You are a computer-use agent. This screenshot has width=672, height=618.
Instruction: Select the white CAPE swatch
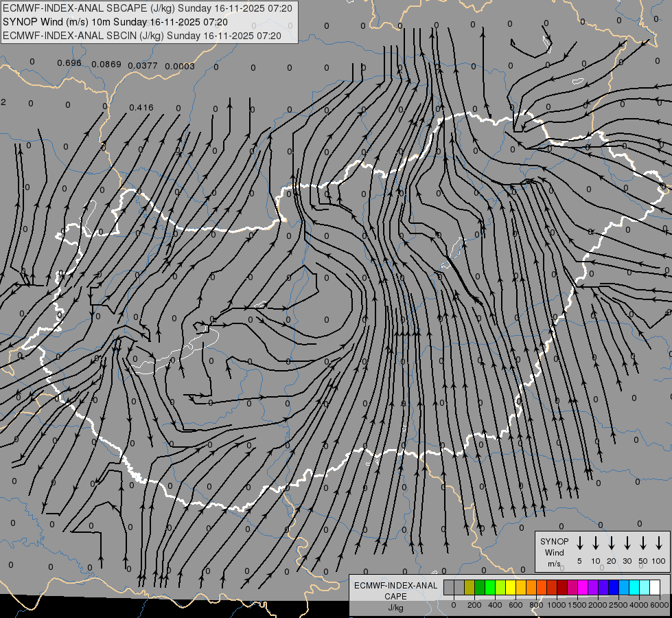pos(654,587)
